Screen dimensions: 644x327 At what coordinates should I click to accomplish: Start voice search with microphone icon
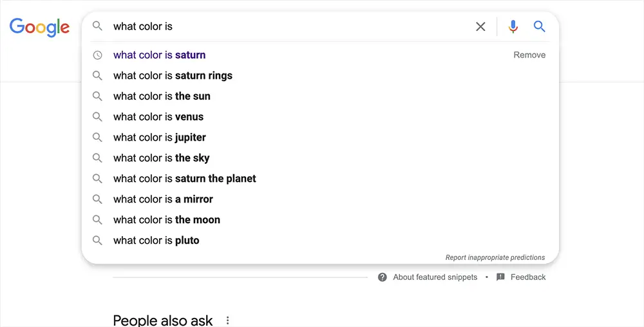(x=513, y=26)
